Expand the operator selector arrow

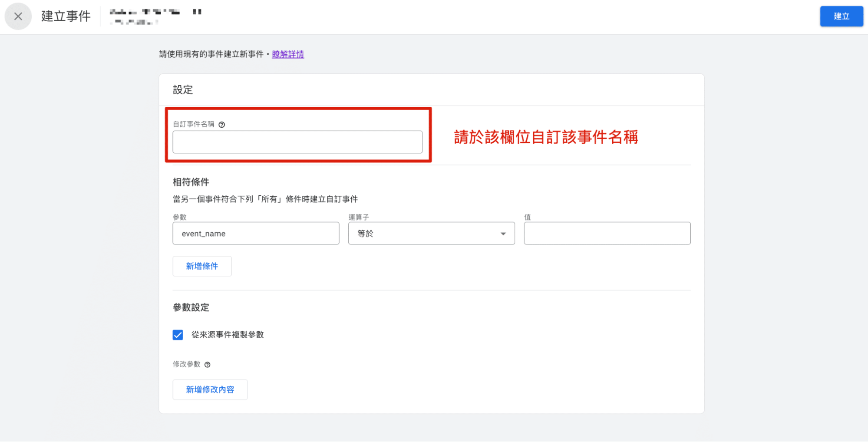[x=502, y=233]
